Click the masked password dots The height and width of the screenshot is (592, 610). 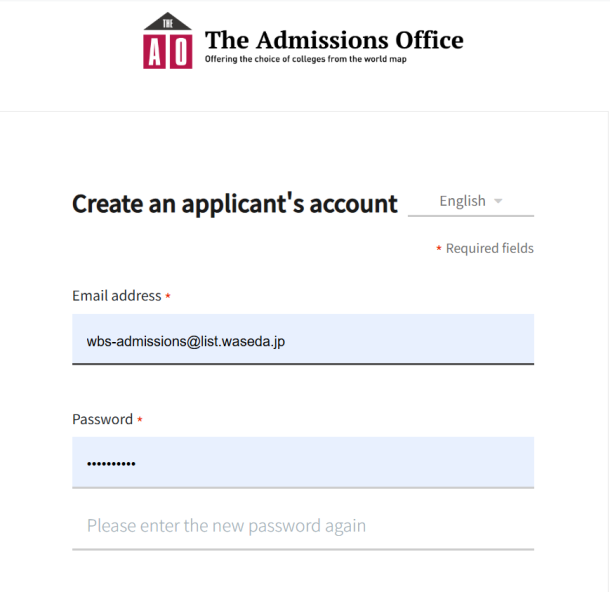pyautogui.click(x=111, y=464)
